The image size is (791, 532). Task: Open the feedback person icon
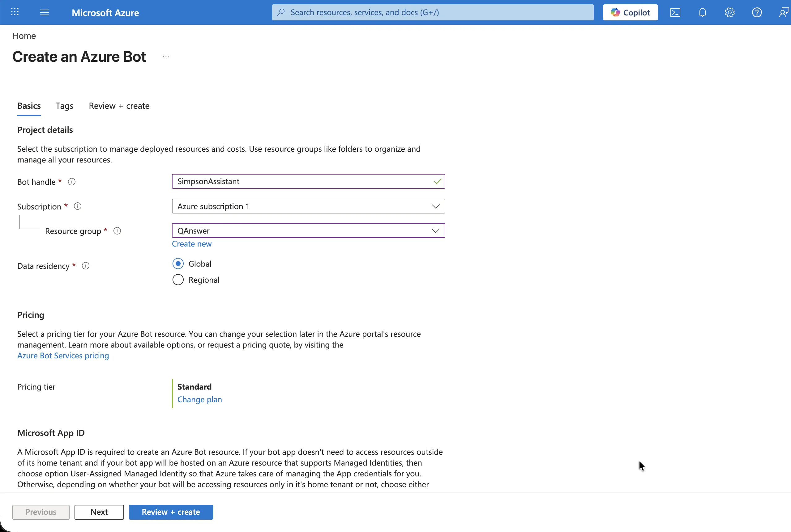[784, 13]
